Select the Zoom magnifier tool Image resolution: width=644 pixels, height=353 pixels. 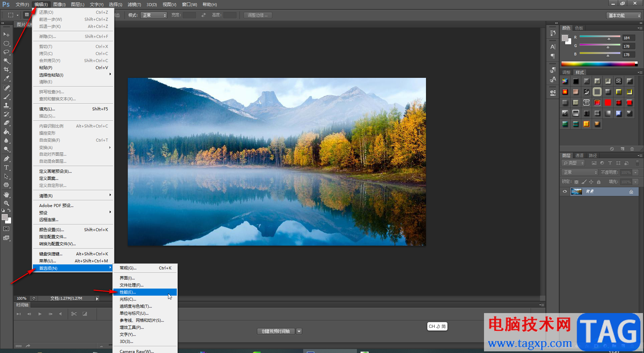6,203
